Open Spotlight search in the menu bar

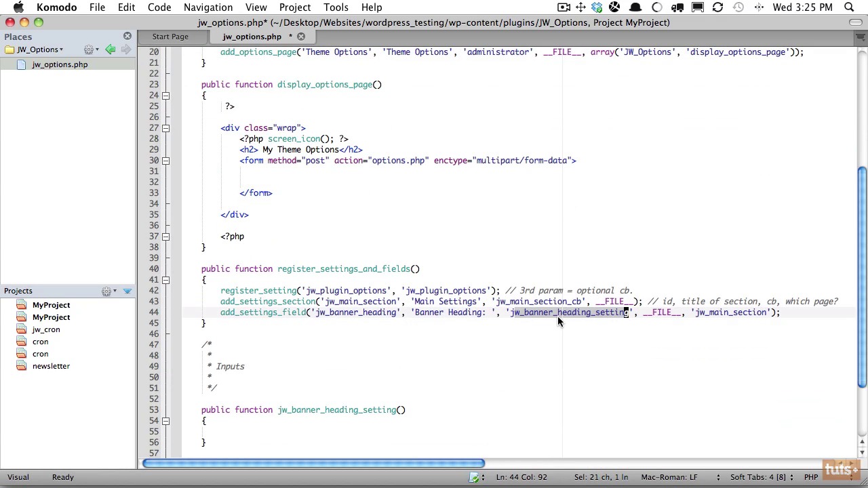(849, 7)
